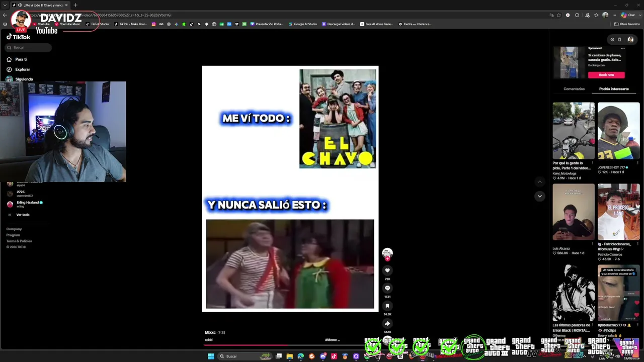
Task: Open the browser profile avatar
Action: click(605, 15)
